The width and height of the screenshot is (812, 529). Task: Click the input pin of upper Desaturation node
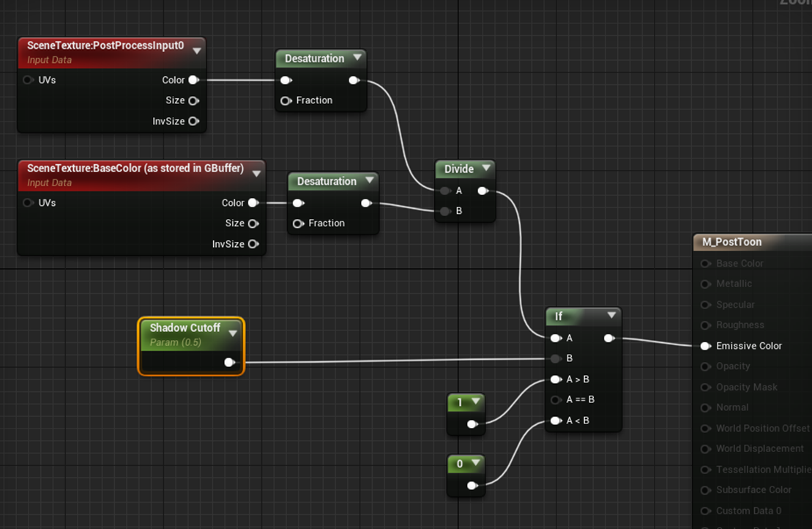click(286, 81)
